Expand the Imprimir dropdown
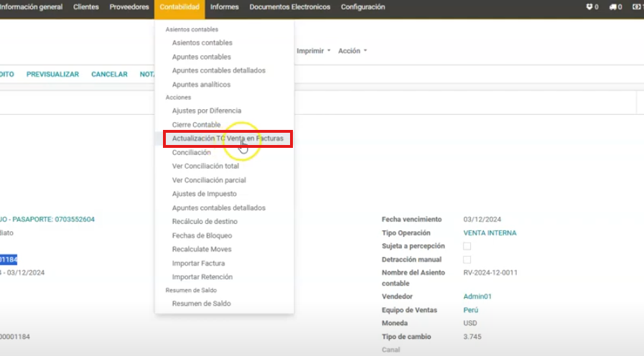Image resolution: width=644 pixels, height=356 pixels. [314, 51]
